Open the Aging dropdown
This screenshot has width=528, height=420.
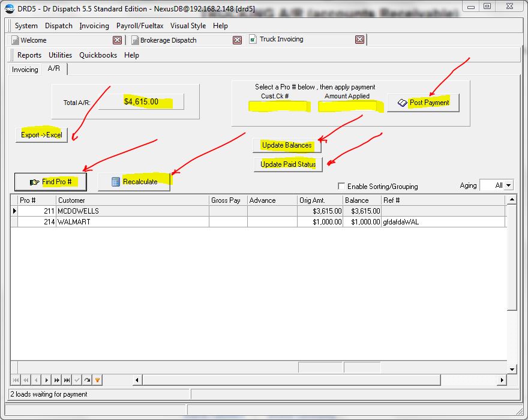tap(508, 185)
